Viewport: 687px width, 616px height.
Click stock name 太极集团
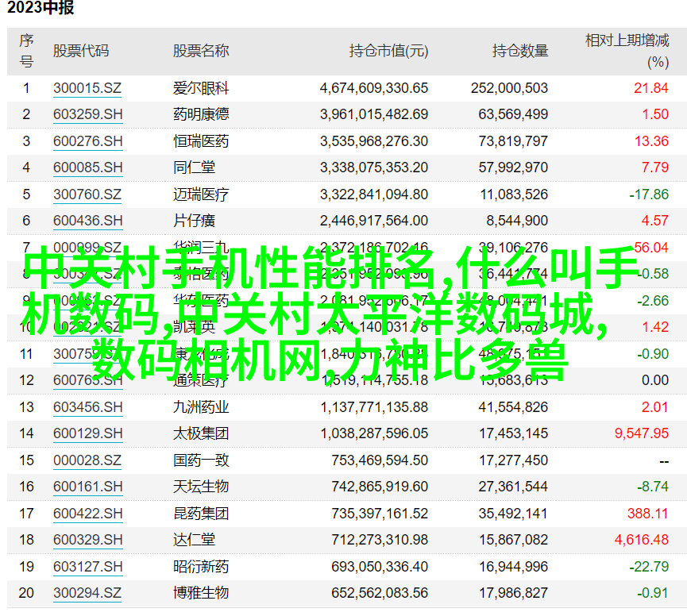201,433
